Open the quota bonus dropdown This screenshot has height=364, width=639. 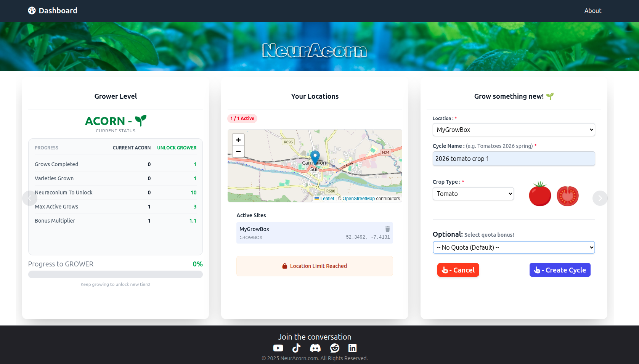pyautogui.click(x=514, y=247)
